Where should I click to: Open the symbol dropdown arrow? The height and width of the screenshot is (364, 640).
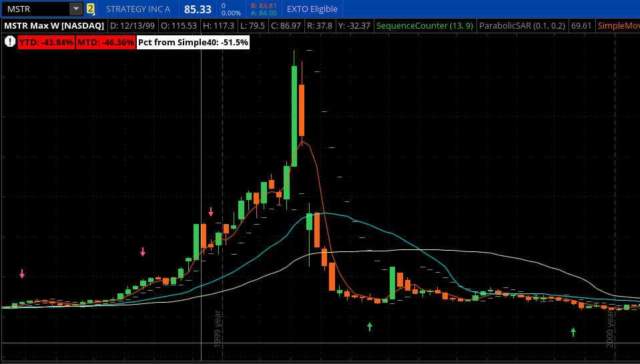pos(76,9)
